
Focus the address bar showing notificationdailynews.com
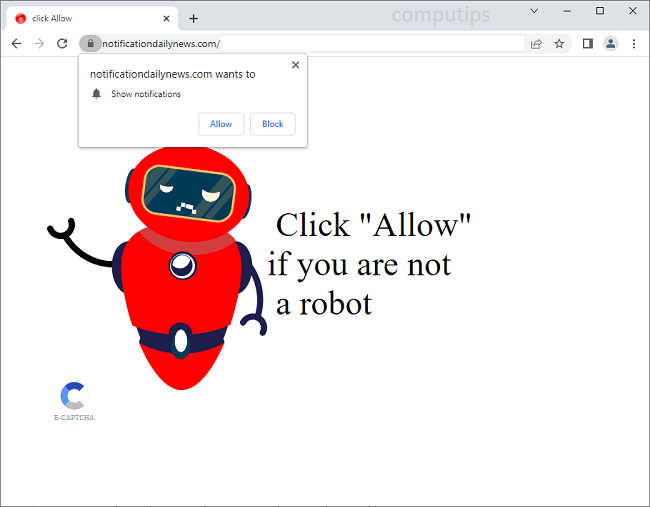pyautogui.click(x=300, y=44)
